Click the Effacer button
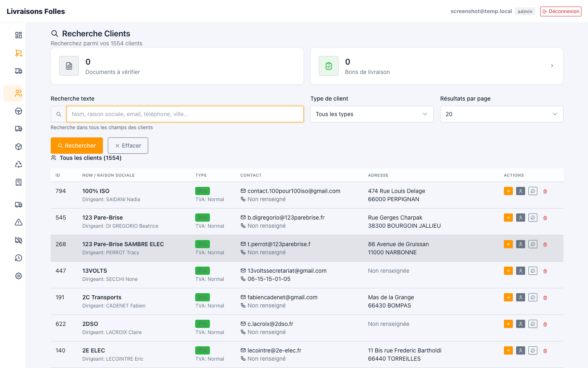The height and width of the screenshot is (368, 588). point(128,146)
